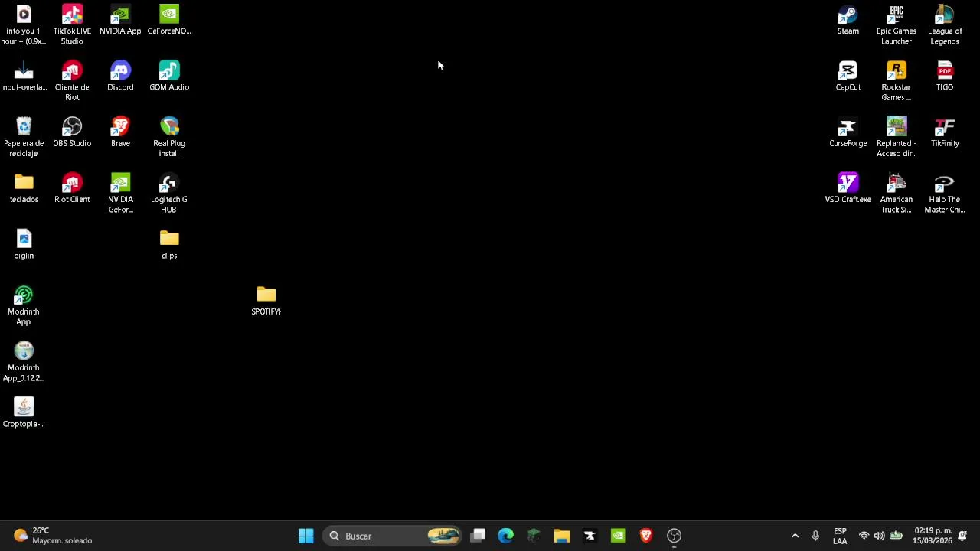980x551 pixels.
Task: Launch CurseForge desktop shortcut
Action: point(848,132)
